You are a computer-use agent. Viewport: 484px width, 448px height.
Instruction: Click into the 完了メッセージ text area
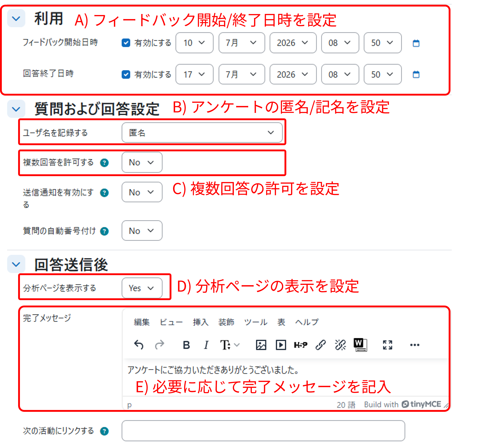click(x=285, y=377)
